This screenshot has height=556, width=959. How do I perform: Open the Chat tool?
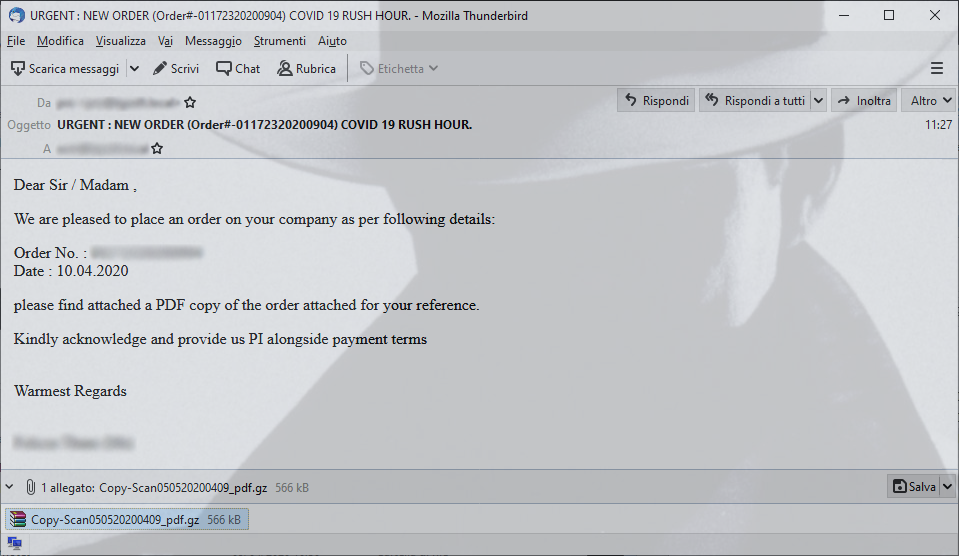[x=238, y=69]
